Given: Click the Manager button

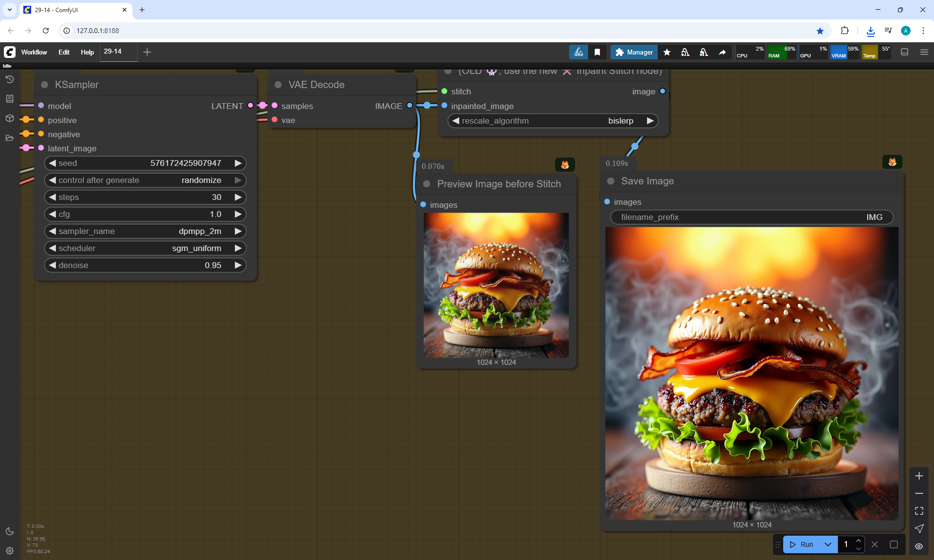Looking at the screenshot, I should [x=633, y=52].
